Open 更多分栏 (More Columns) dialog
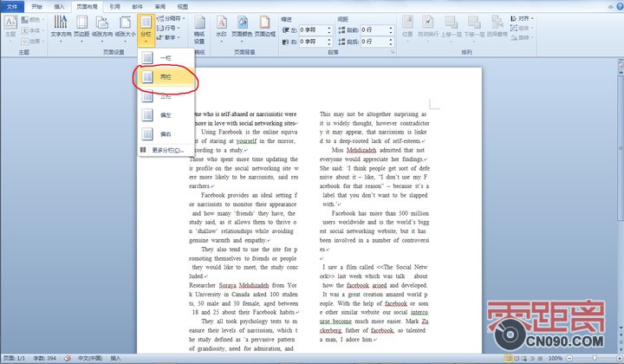624x364 pixels. click(166, 150)
